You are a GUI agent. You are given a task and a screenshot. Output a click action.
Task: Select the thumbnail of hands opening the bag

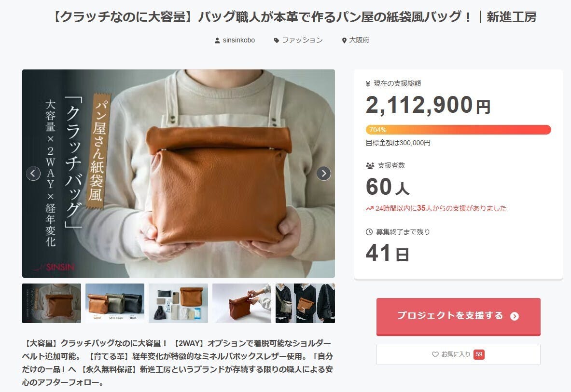click(x=242, y=303)
